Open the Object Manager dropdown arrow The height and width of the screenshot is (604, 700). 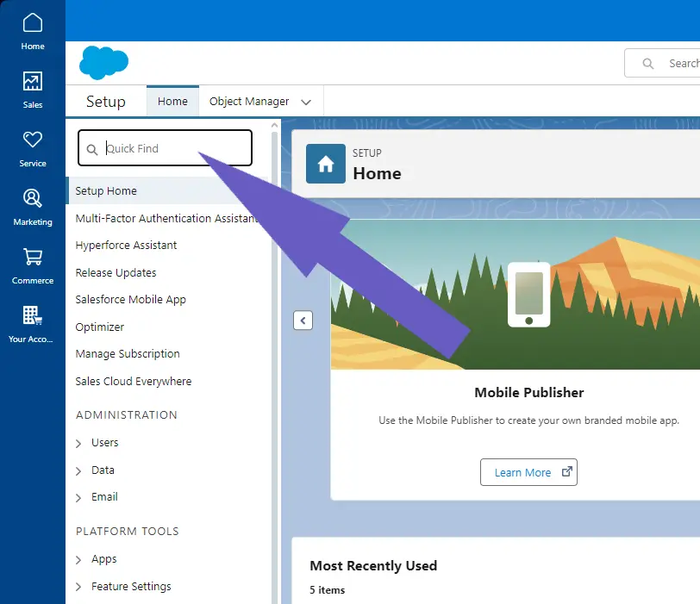306,103
